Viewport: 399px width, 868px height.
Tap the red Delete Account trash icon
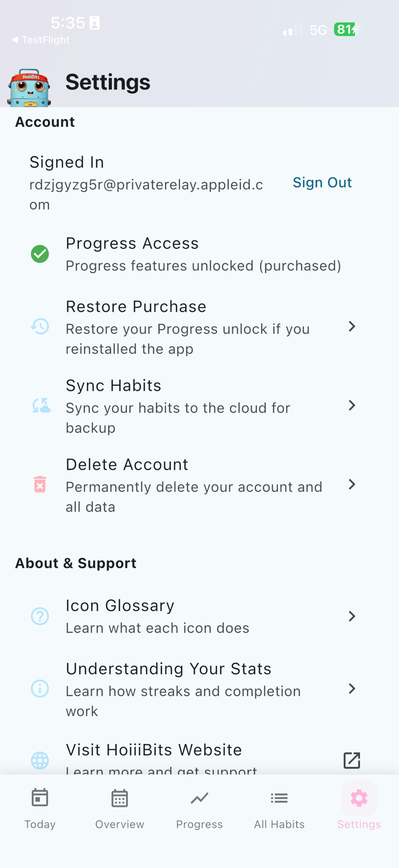point(40,484)
